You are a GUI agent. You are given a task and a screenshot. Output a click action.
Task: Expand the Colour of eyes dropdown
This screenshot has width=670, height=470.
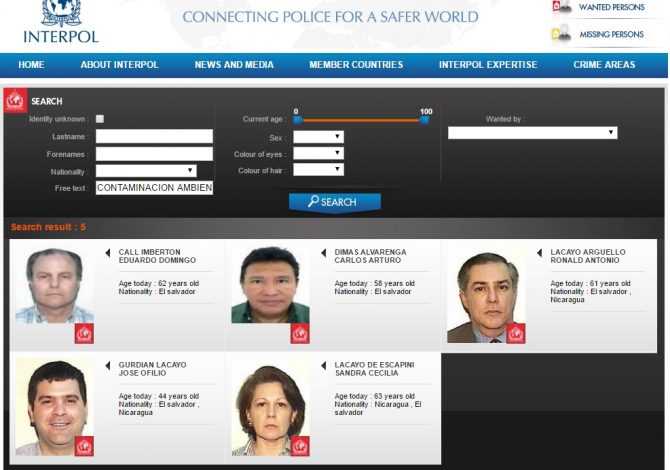pos(318,153)
